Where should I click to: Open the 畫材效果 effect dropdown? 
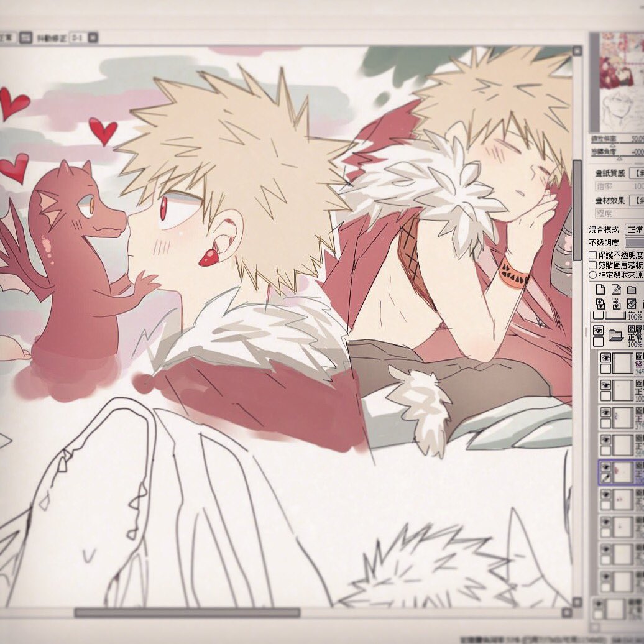[637, 200]
